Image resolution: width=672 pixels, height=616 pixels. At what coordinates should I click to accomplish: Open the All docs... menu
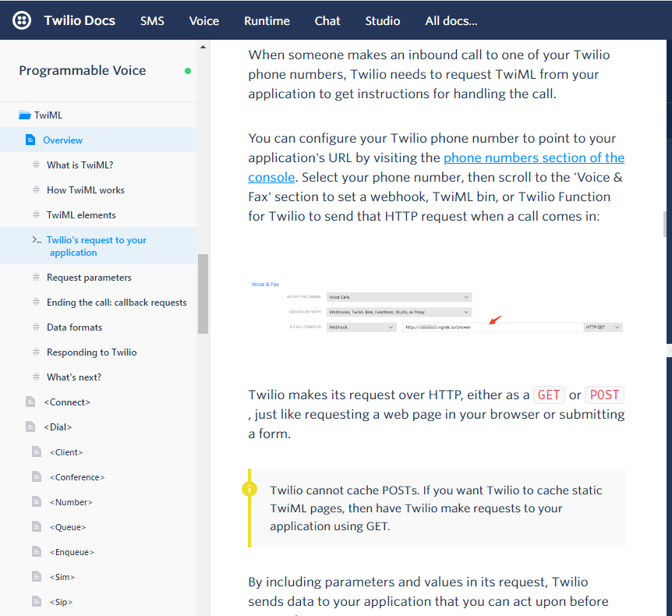(451, 21)
